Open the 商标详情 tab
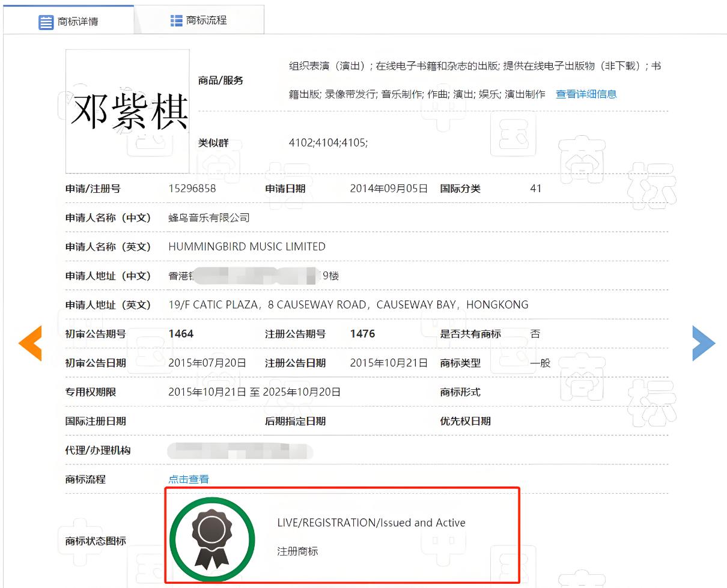 (x=68, y=21)
